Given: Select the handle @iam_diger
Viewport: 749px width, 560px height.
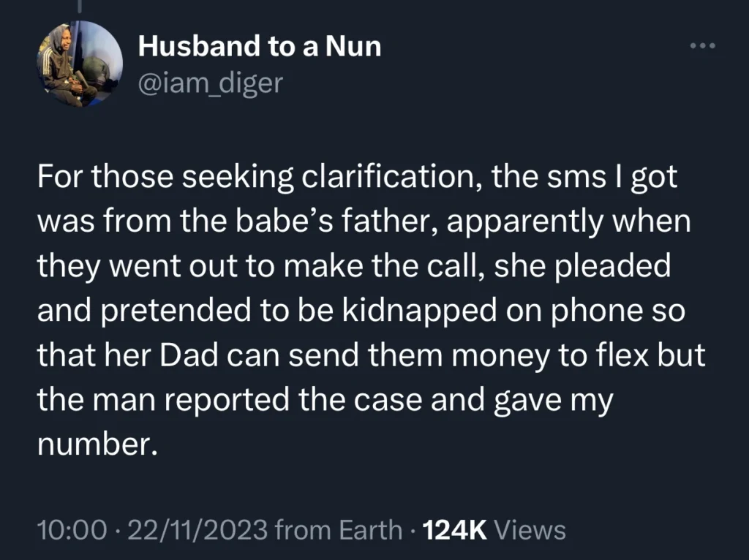Looking at the screenshot, I should point(210,83).
